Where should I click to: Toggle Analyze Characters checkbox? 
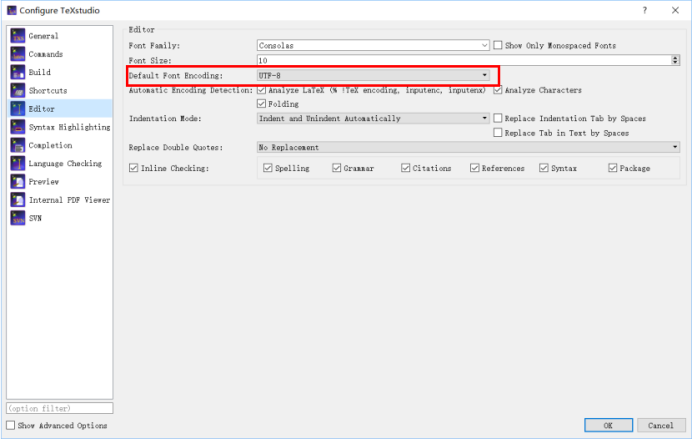tap(497, 90)
